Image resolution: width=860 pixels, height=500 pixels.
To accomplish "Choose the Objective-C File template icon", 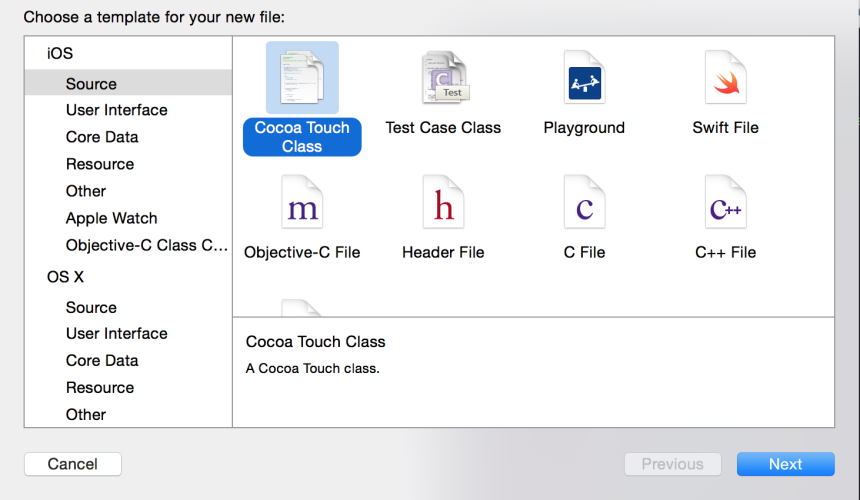I will pos(302,202).
